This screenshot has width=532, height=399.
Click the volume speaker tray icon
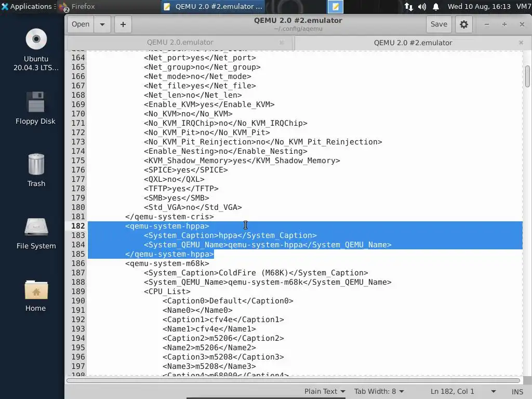(x=422, y=6)
